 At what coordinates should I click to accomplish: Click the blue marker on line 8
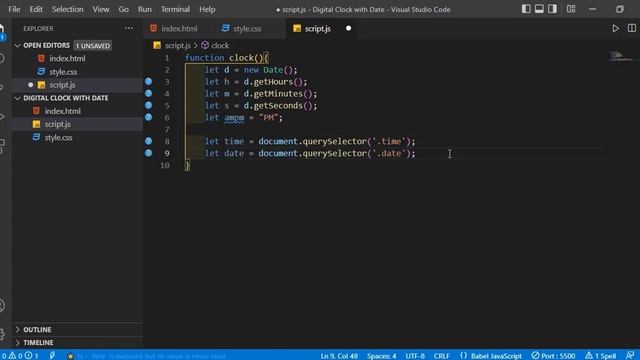click(149, 141)
